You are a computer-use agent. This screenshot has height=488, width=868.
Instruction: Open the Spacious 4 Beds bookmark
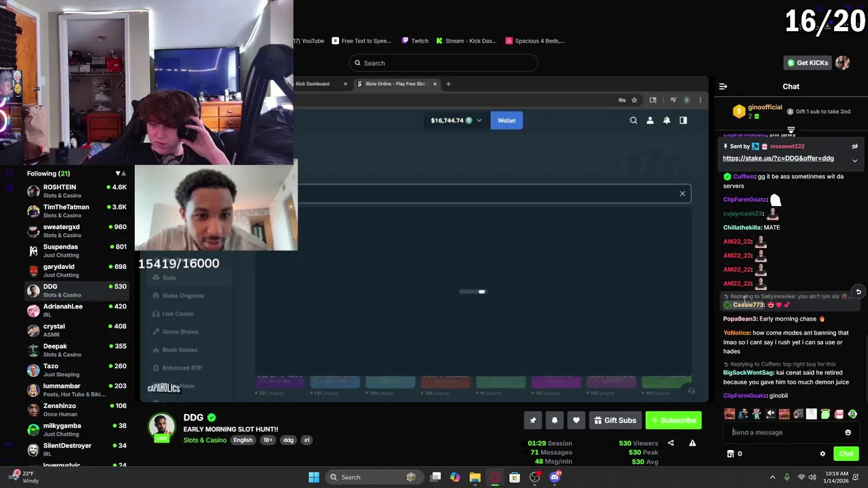pos(535,41)
